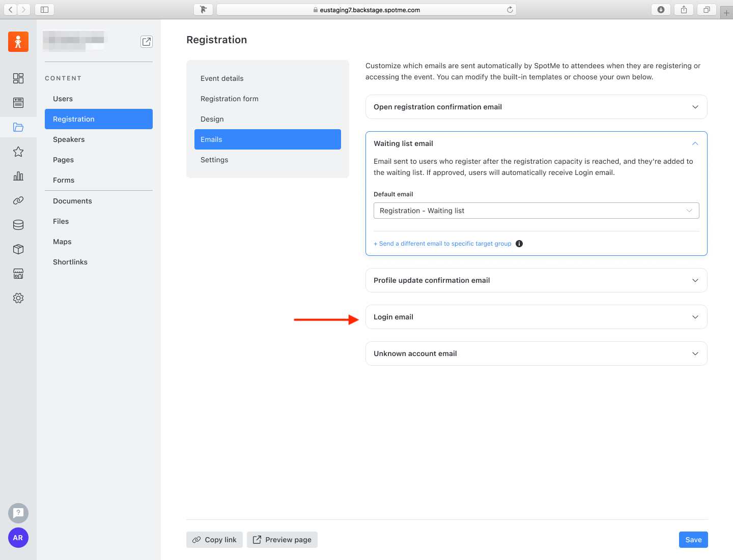
Task: Open Files in content menu
Action: pos(99,221)
